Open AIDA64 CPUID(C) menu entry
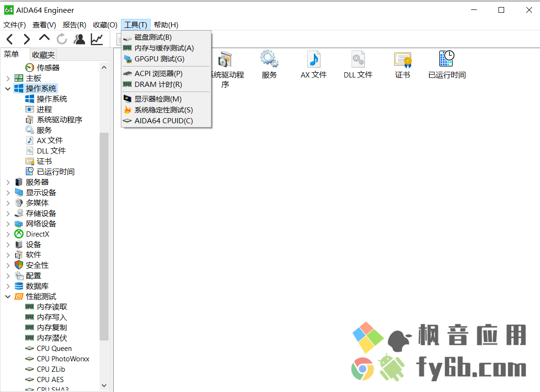This screenshot has width=540, height=392. [166, 121]
